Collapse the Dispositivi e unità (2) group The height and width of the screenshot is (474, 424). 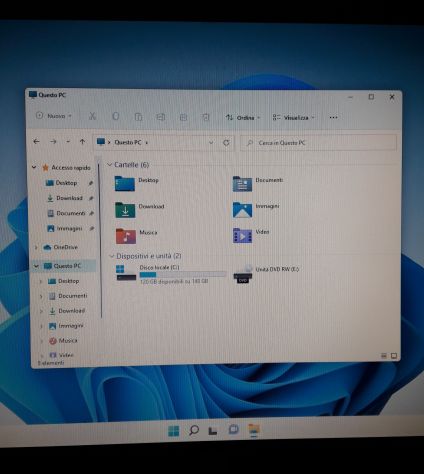111,256
